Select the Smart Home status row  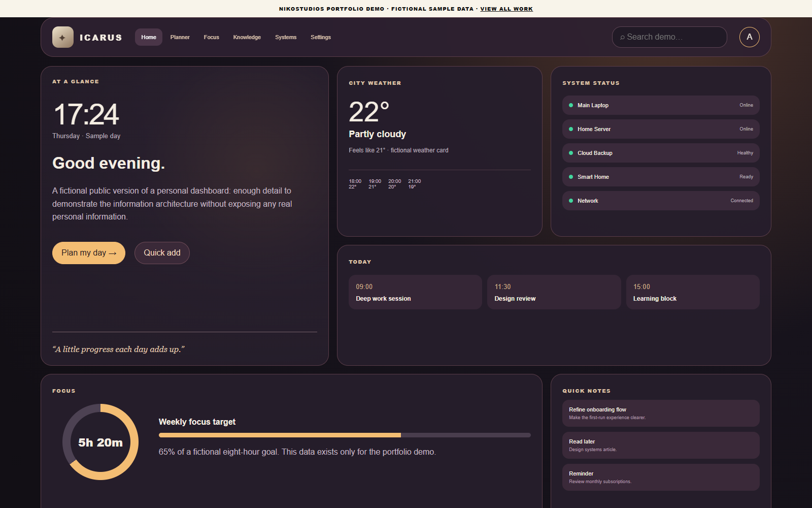click(x=661, y=177)
